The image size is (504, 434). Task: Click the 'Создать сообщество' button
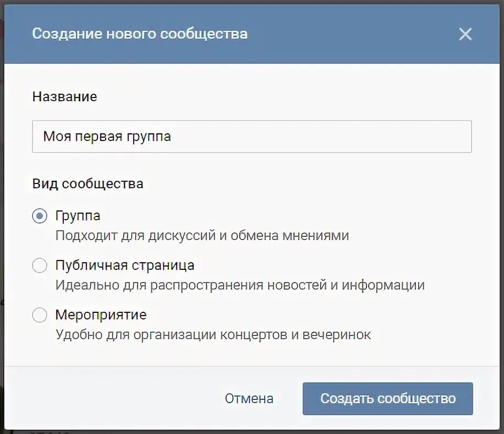click(x=388, y=399)
